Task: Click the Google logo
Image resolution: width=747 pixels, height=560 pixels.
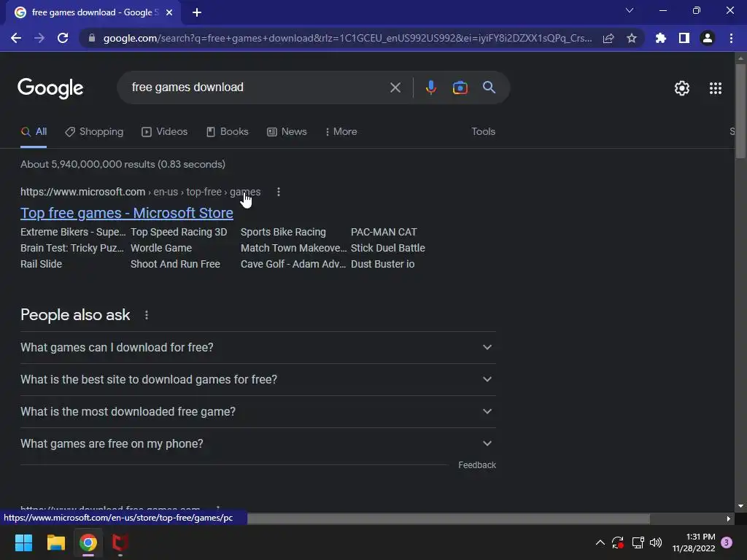Action: pos(50,88)
